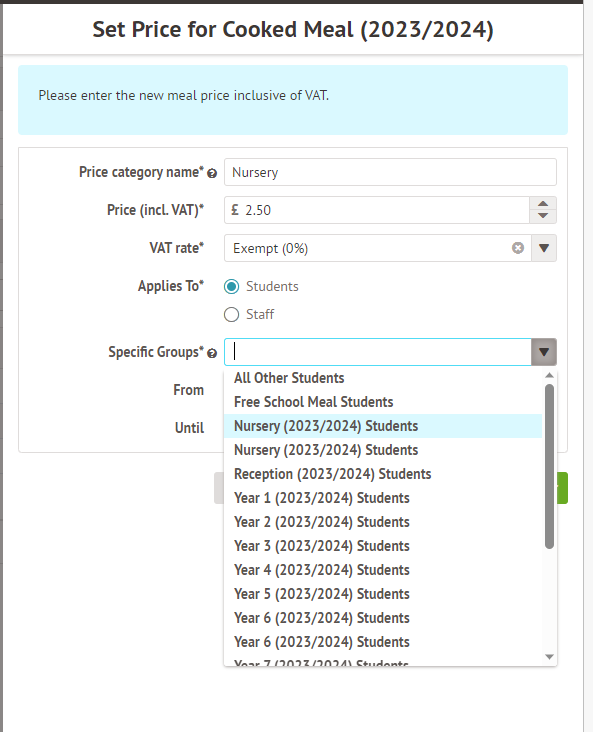Increase price with the up stepper arrow
This screenshot has height=732, width=593.
pos(543,204)
